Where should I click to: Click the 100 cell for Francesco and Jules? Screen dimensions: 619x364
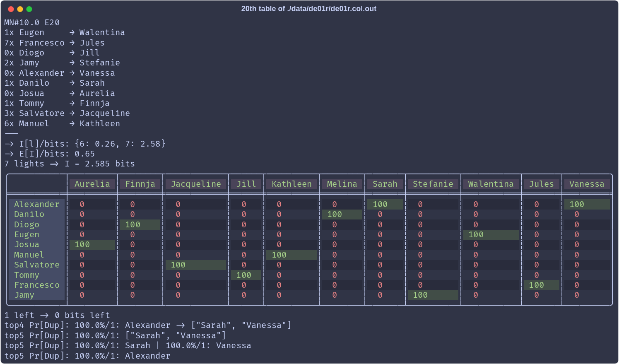[542, 285]
